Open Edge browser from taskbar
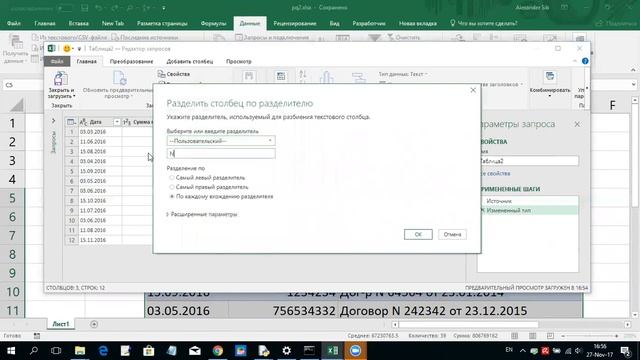Viewport: 640px width, 360px height. click(103, 351)
